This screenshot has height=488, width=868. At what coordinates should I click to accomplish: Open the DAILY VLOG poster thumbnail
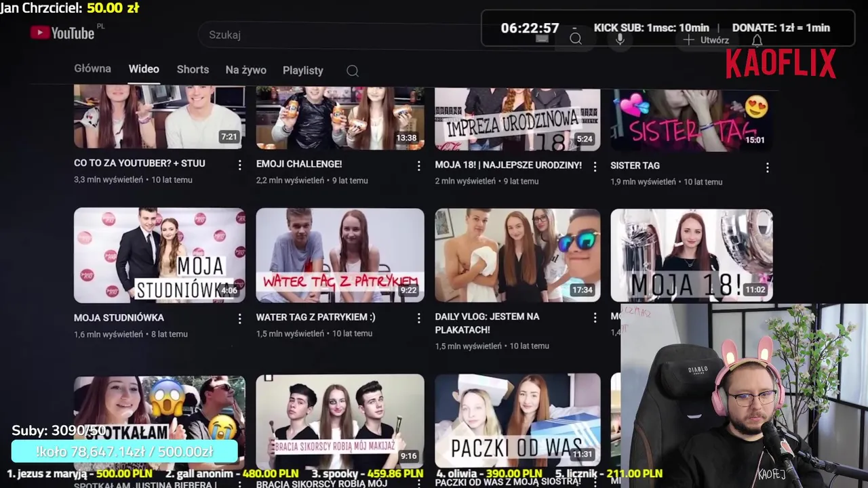tap(517, 256)
